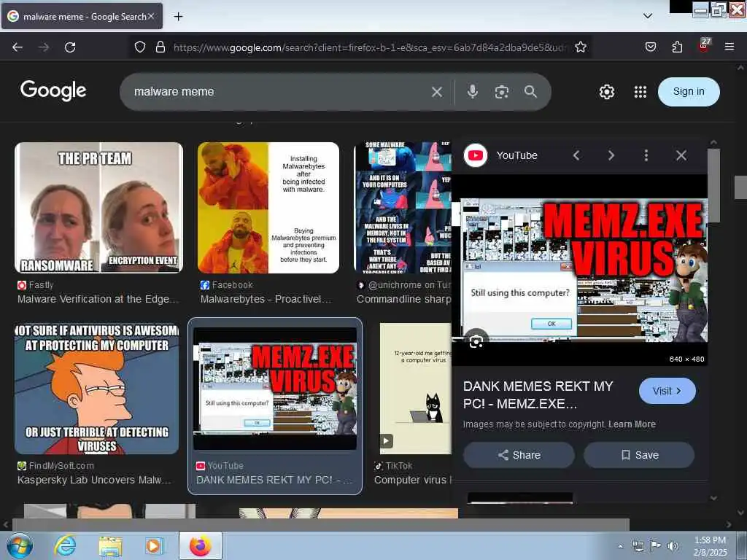Viewport: 747px width, 560px height.
Task: Open the Action Center flag tray icon
Action: pos(655,545)
